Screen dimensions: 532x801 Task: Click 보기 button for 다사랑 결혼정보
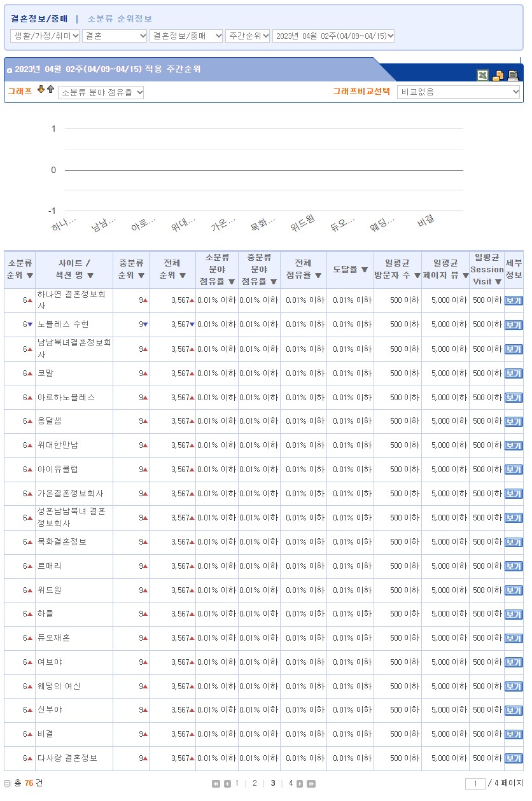(x=513, y=758)
